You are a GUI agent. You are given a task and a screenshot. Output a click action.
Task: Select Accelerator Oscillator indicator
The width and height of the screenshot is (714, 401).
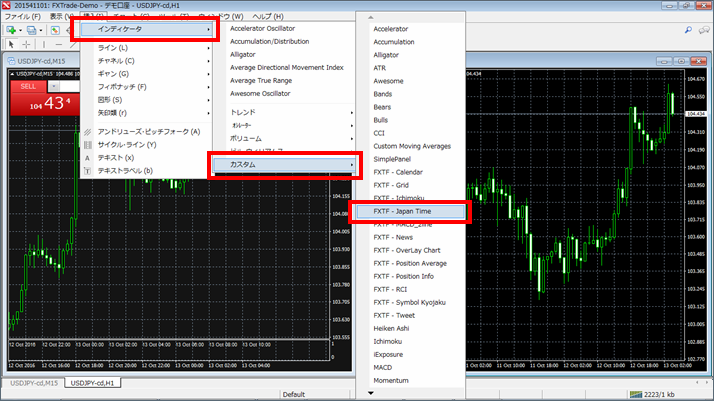[x=262, y=28]
